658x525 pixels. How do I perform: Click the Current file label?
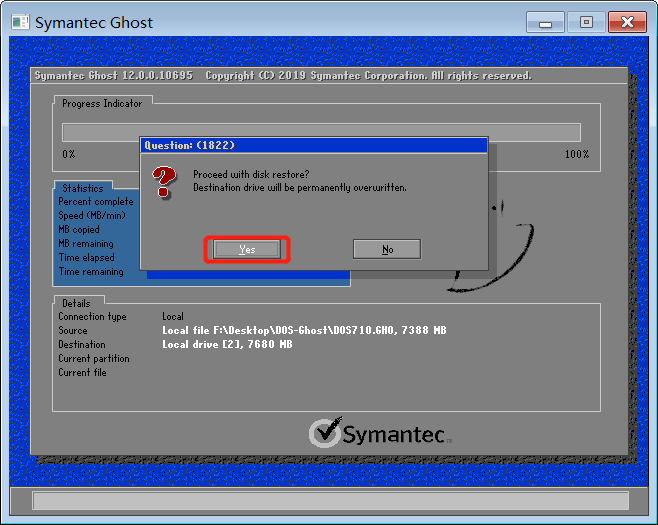click(x=82, y=372)
